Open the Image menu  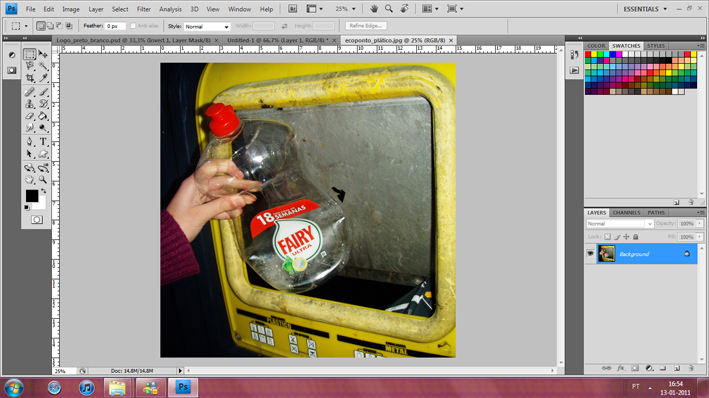click(71, 9)
